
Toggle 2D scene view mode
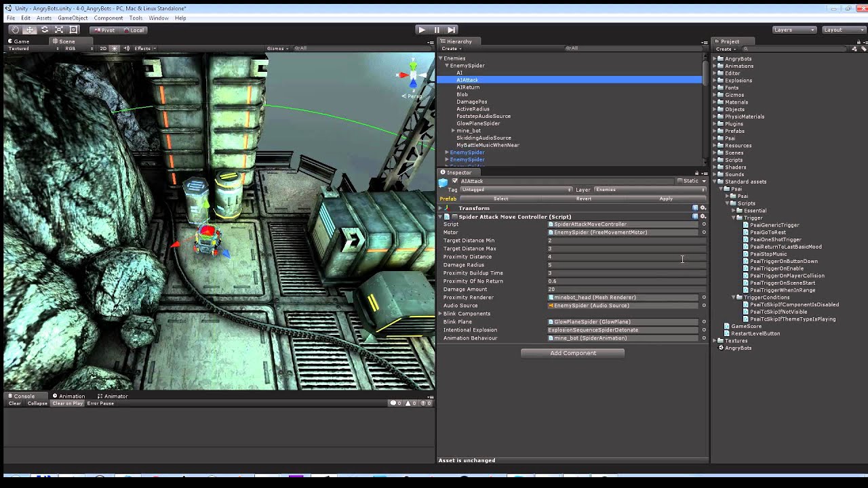tap(103, 49)
